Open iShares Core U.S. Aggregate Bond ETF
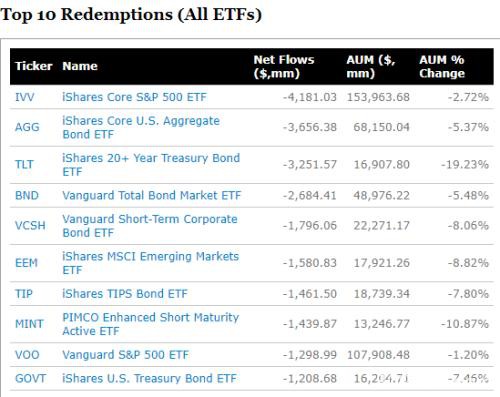This screenshot has height=397, width=500. click(x=141, y=127)
